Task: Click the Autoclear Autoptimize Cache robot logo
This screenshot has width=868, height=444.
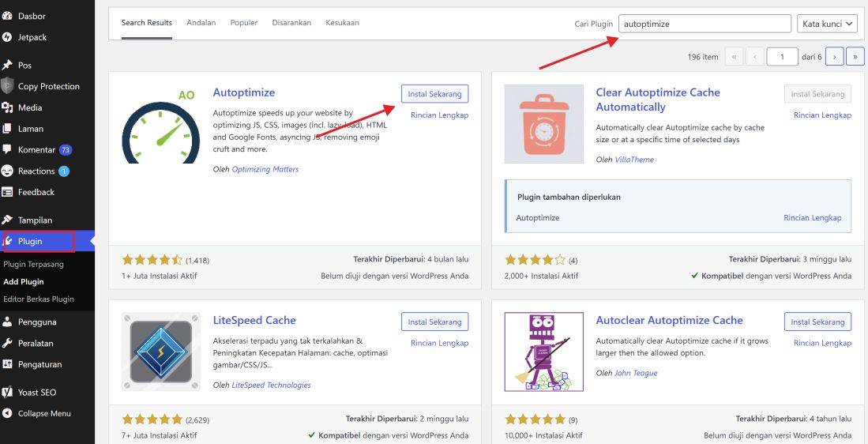Action: point(543,352)
